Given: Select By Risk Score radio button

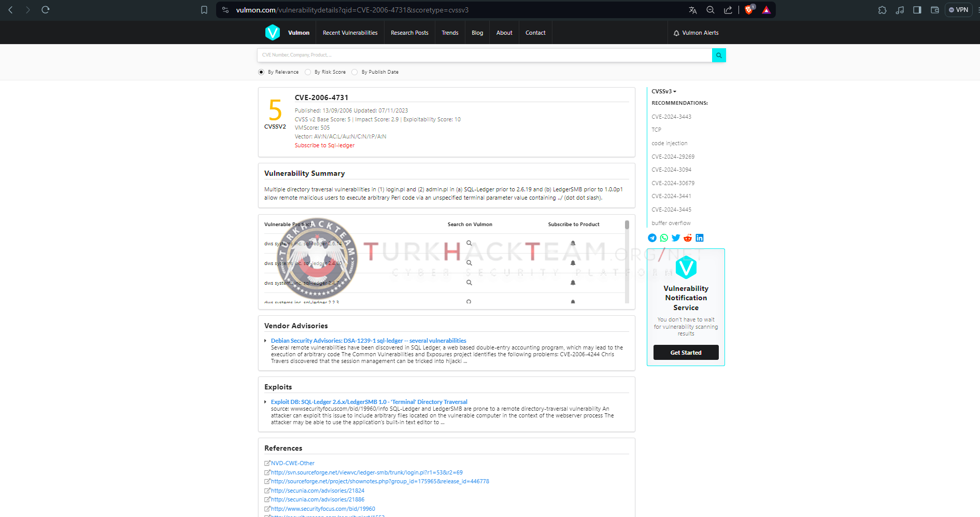Looking at the screenshot, I should point(308,72).
